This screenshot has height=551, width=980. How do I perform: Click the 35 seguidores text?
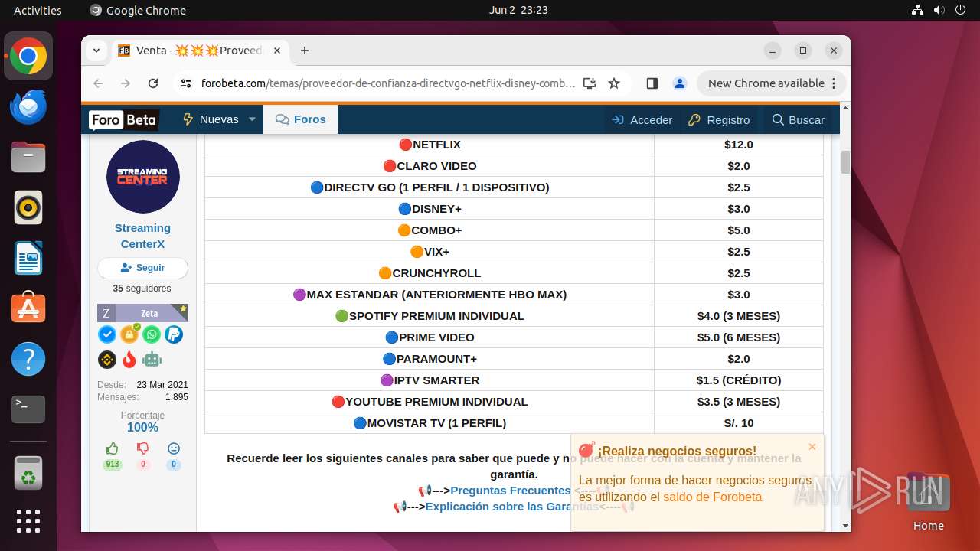coord(142,289)
